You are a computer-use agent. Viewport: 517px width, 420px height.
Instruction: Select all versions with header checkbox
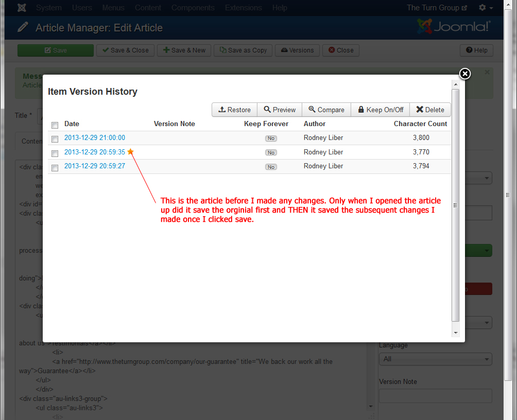pyautogui.click(x=55, y=125)
